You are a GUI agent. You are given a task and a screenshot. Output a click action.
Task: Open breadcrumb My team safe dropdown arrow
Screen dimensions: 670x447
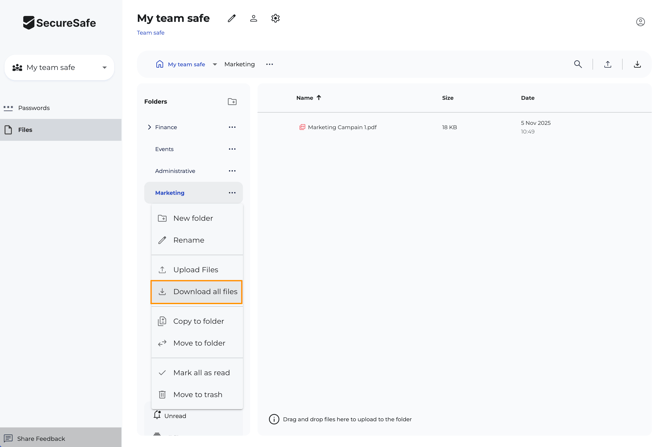click(214, 65)
